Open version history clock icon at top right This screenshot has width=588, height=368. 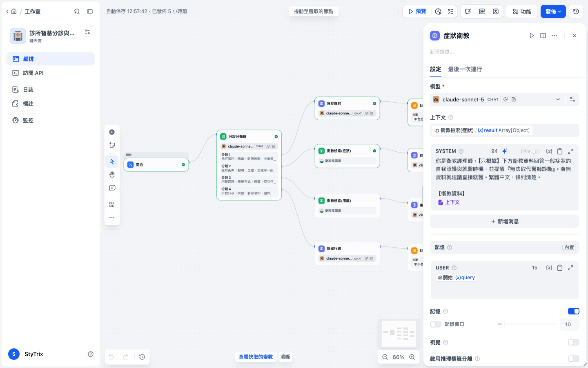(576, 11)
